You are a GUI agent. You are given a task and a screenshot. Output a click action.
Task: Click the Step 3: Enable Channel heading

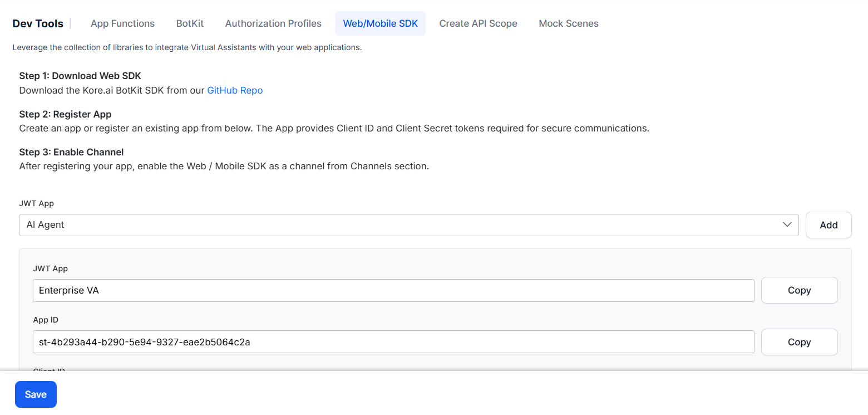(x=71, y=152)
